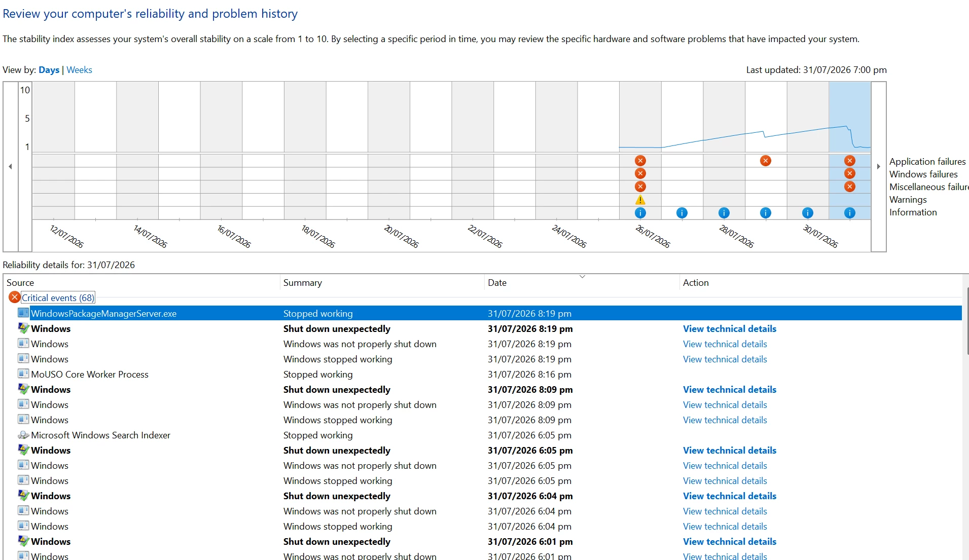
Task: Click Windows flag icon at 6:04 pm shutdown row
Action: [x=23, y=495]
